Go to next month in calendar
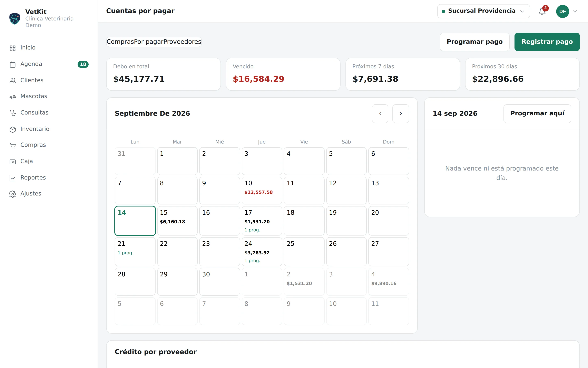 [401, 114]
